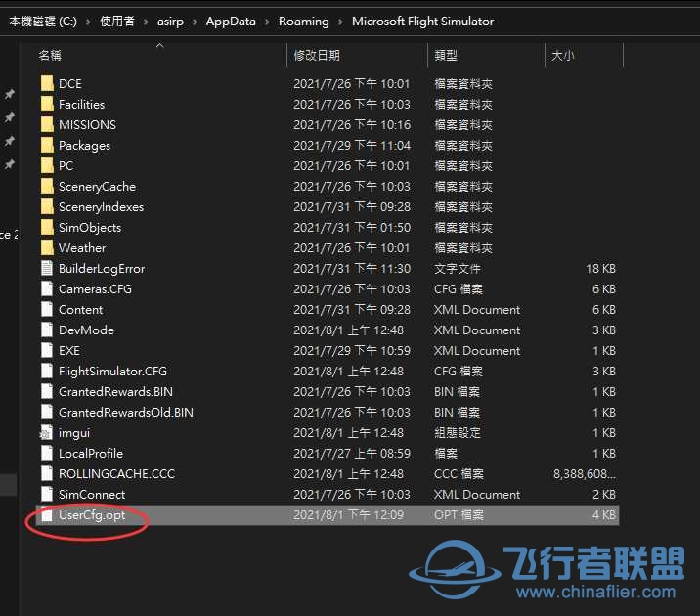Select UserCfg.opt file name

point(92,515)
